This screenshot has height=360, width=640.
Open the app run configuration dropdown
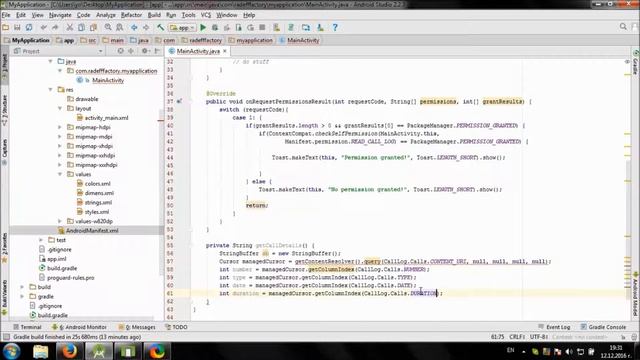182,27
